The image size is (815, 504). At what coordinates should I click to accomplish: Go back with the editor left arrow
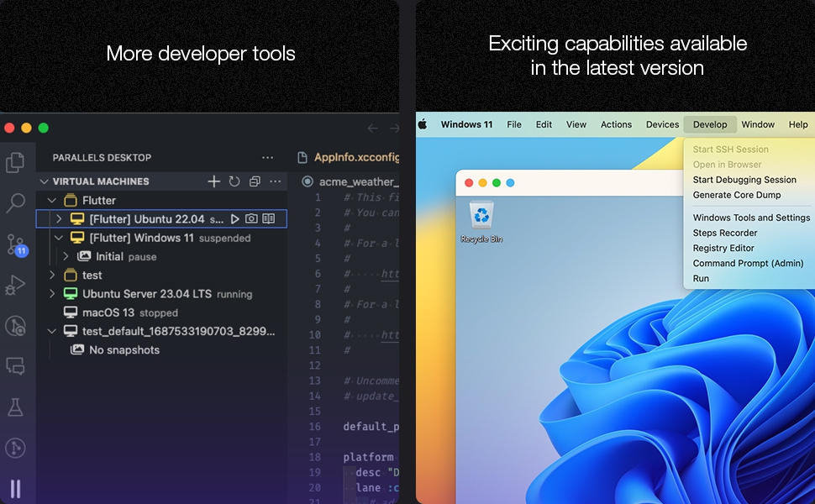[x=373, y=129]
